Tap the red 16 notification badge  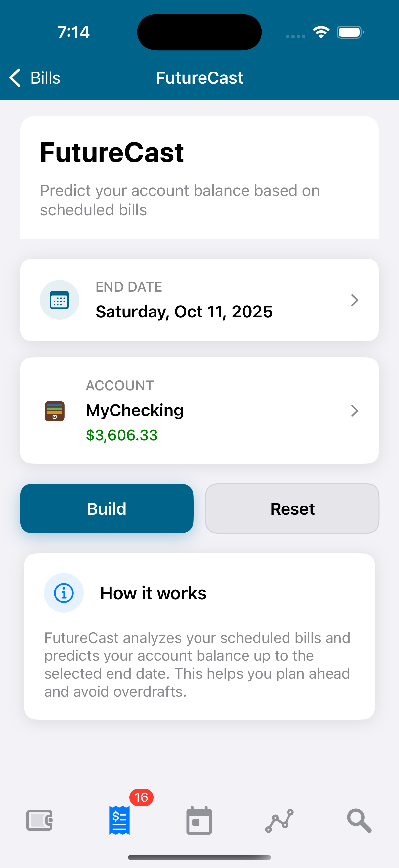click(x=141, y=797)
